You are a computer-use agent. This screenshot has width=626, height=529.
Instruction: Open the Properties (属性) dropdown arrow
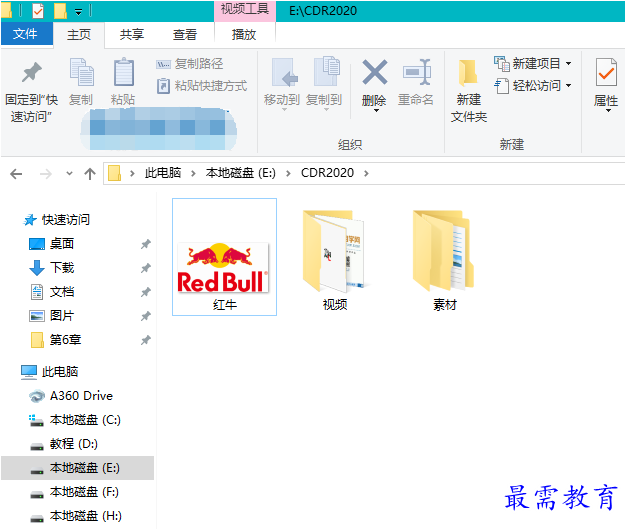608,111
